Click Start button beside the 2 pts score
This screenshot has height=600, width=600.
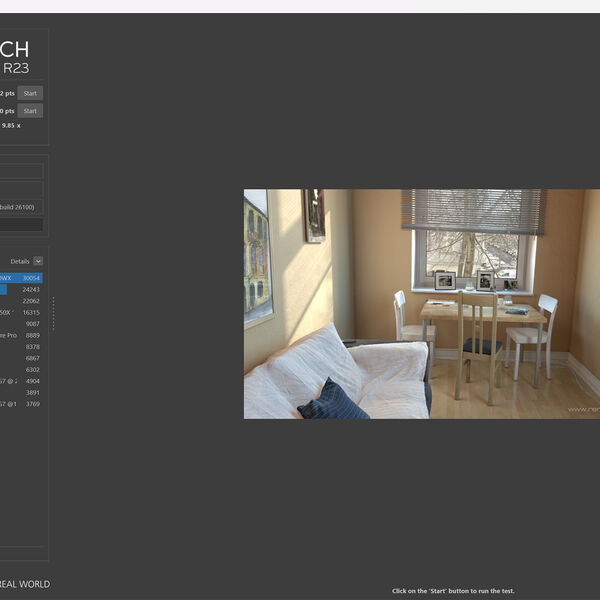[x=30, y=93]
